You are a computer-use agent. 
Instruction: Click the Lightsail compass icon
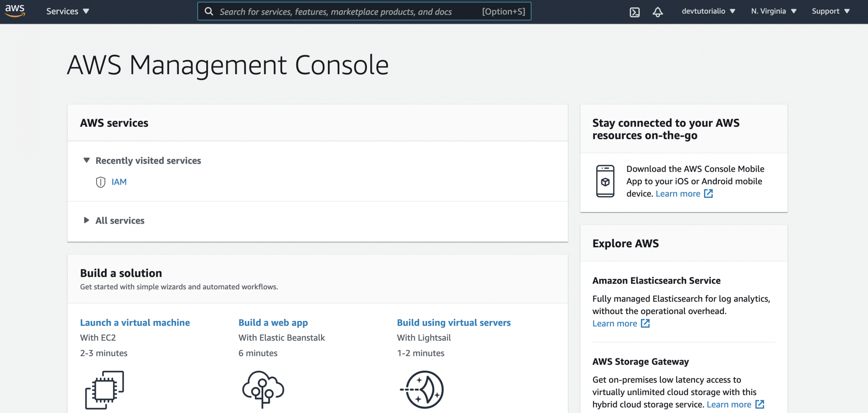coord(422,390)
